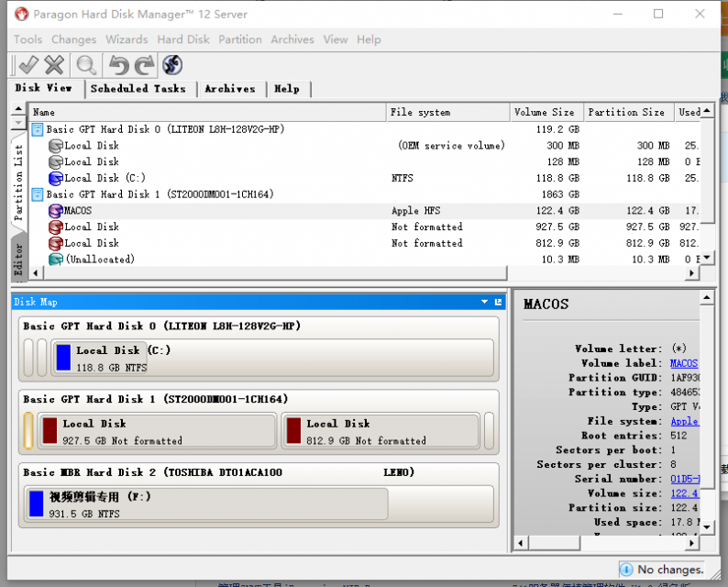Open the Apple file system link
Viewport: 728px width, 587px height.
pyautogui.click(x=684, y=421)
